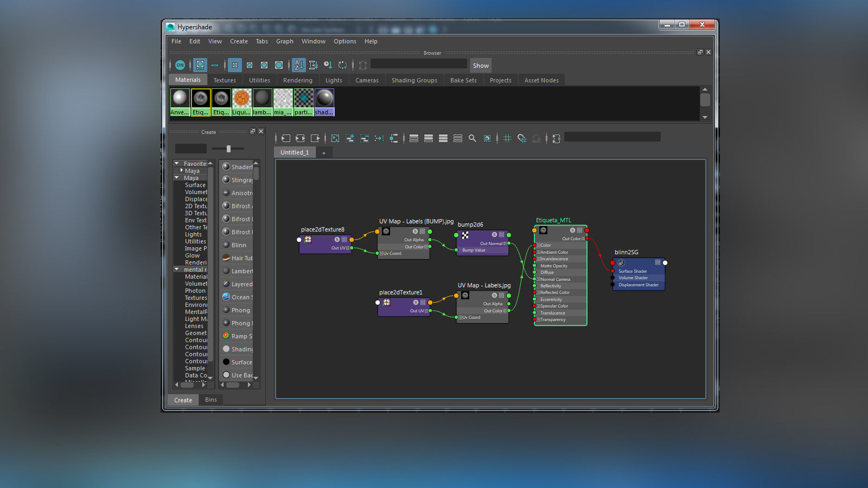Toggle the grid display icon
The height and width of the screenshot is (488, 868).
pyautogui.click(x=507, y=138)
